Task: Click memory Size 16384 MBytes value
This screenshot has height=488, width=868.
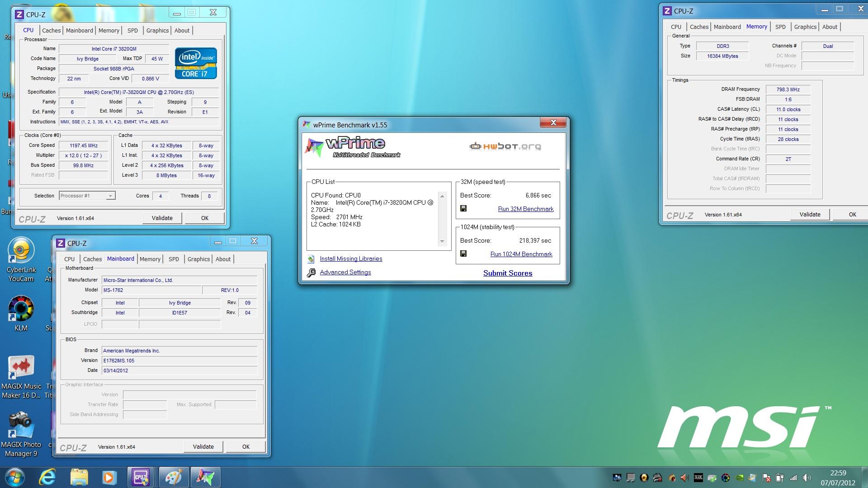Action: 722,56
